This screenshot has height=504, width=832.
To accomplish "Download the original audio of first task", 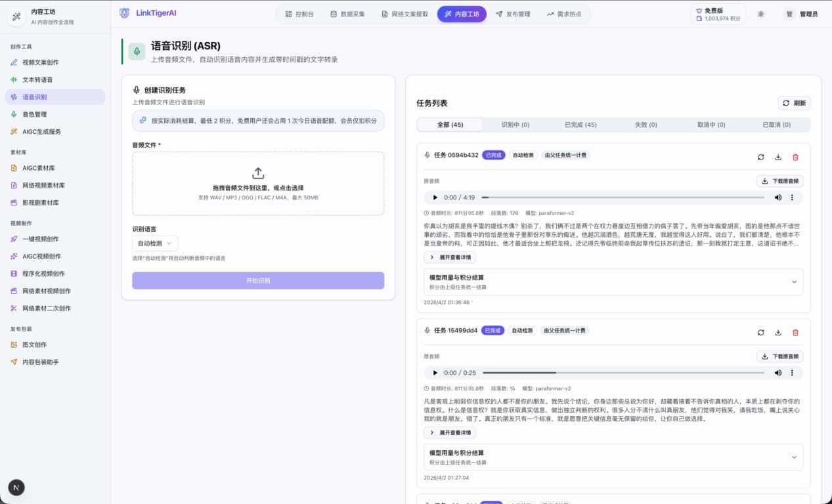I will [x=779, y=181].
